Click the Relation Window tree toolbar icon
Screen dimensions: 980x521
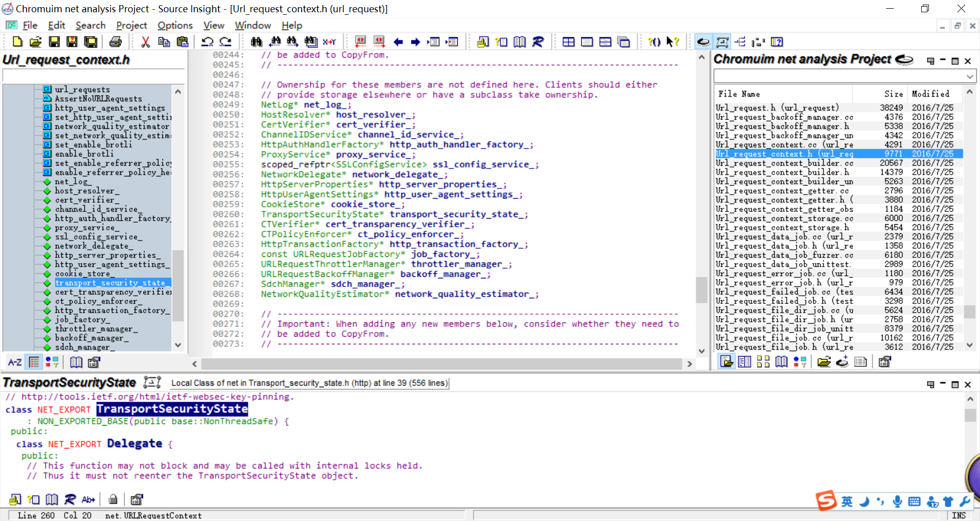[740, 42]
